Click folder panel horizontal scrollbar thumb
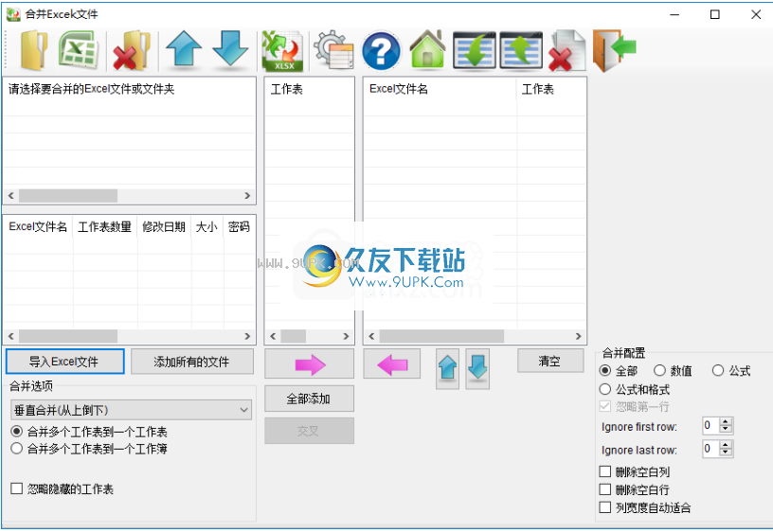773x532 pixels. tap(68, 196)
